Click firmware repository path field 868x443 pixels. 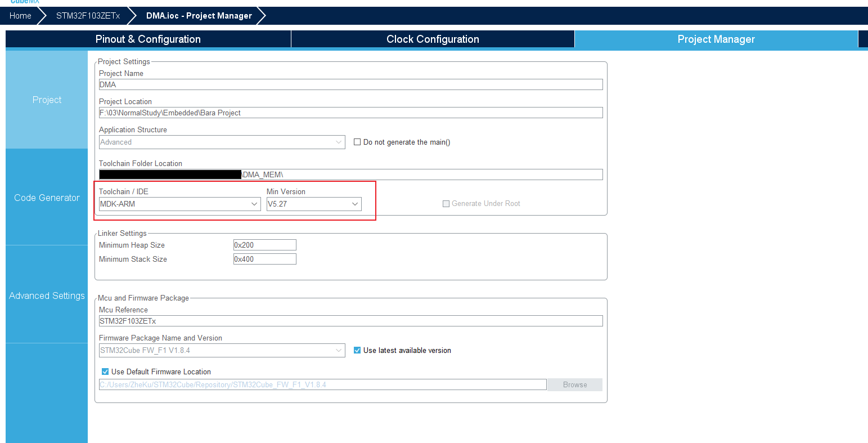322,384
